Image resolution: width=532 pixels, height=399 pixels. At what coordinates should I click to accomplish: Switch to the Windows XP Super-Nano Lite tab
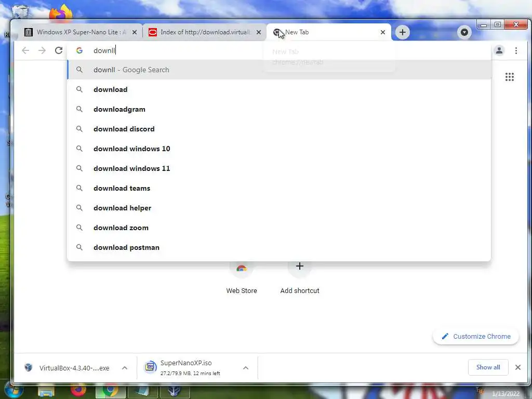click(81, 32)
